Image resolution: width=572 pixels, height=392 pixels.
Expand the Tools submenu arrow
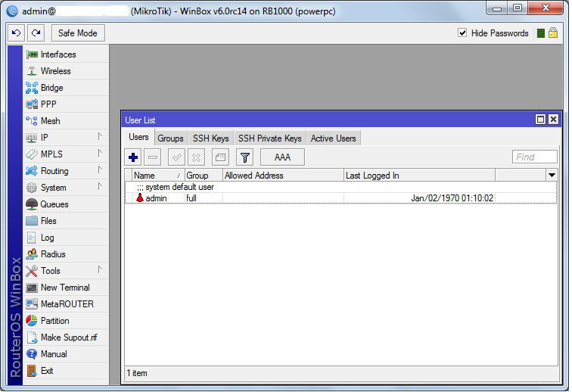tap(100, 269)
